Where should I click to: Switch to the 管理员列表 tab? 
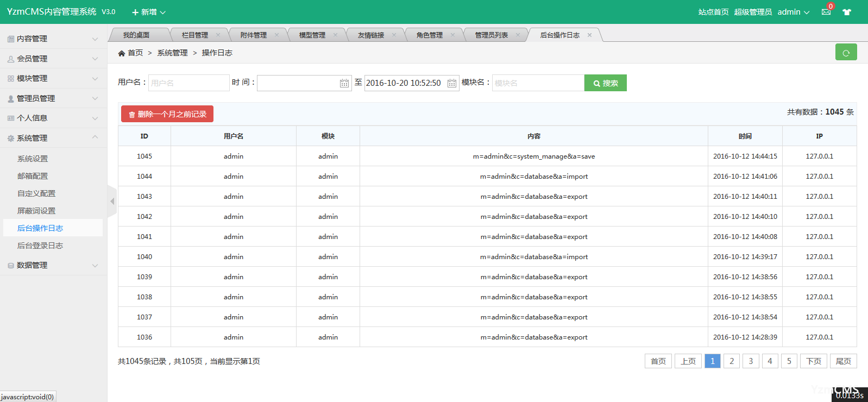coord(491,35)
